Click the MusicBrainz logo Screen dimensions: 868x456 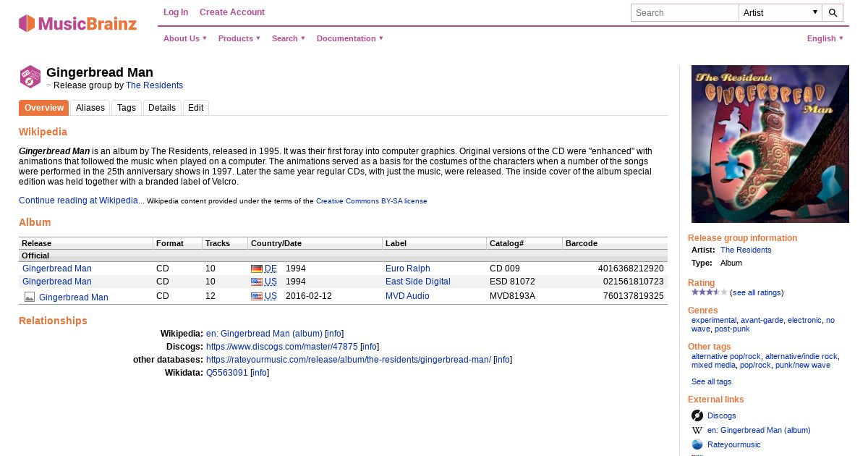(x=77, y=23)
